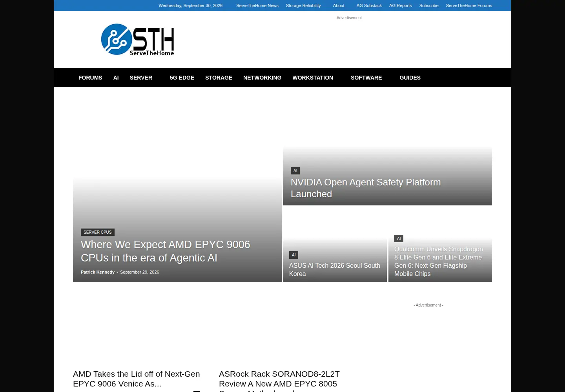Image resolution: width=565 pixels, height=392 pixels.
Task: Open the SOFTWARE menu
Action: (x=366, y=78)
